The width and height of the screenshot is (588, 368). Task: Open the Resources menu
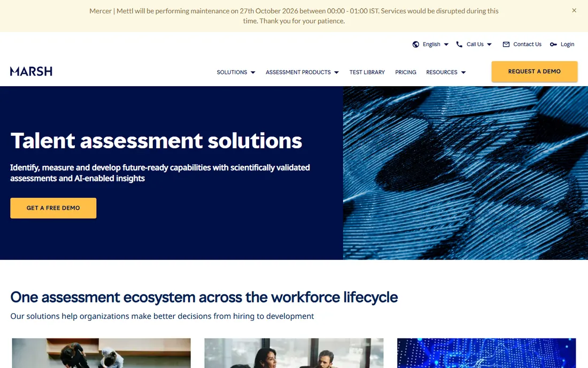(442, 72)
